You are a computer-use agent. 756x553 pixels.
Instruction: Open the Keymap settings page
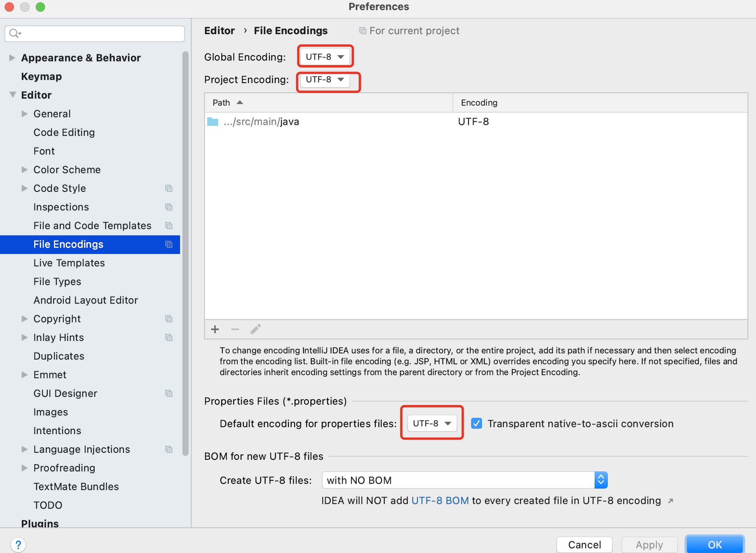42,77
